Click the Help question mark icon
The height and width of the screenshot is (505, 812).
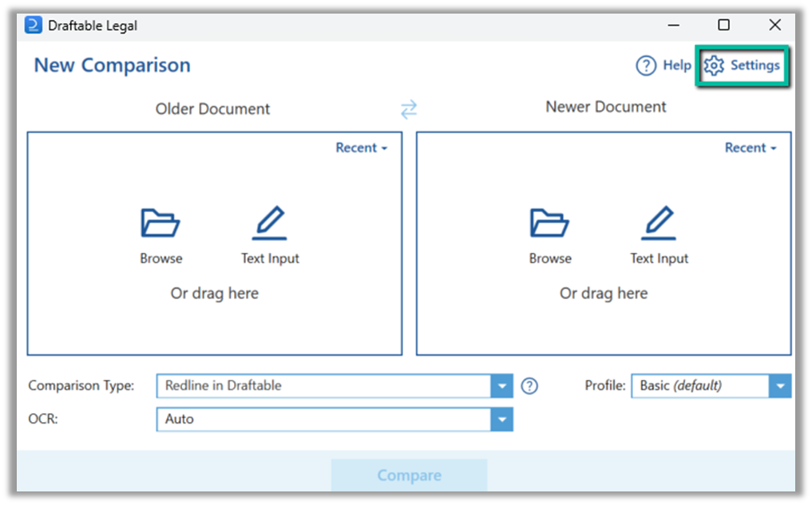point(646,65)
